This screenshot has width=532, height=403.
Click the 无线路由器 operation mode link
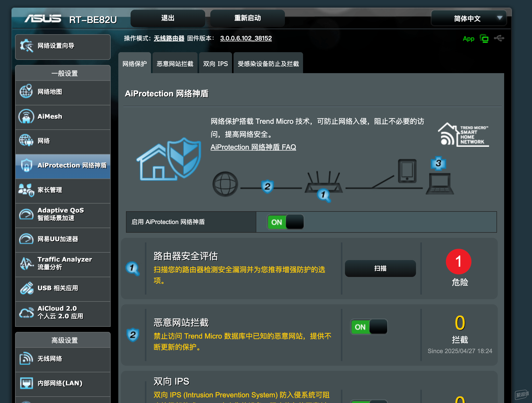tap(169, 38)
